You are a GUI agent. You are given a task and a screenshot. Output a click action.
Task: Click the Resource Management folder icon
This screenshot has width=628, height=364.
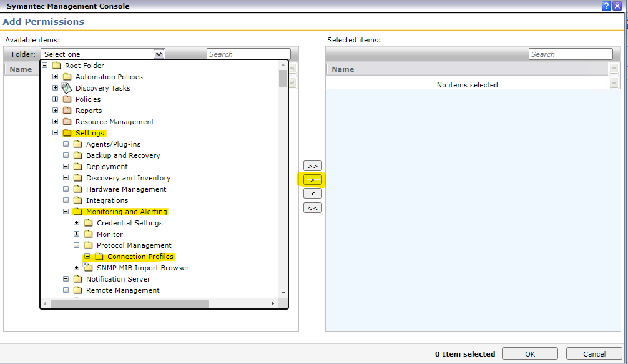(x=67, y=122)
